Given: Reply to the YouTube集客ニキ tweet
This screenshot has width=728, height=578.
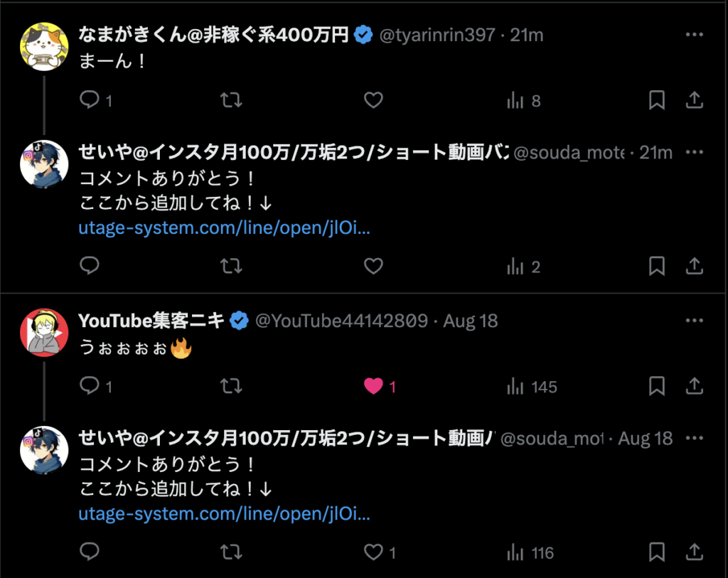Looking at the screenshot, I should (90, 386).
